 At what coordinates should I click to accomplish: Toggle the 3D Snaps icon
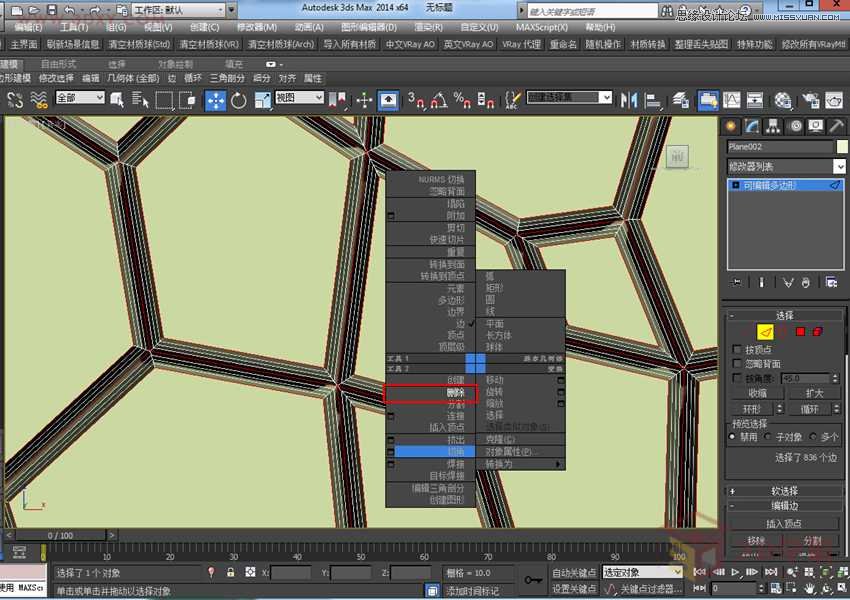coord(416,100)
